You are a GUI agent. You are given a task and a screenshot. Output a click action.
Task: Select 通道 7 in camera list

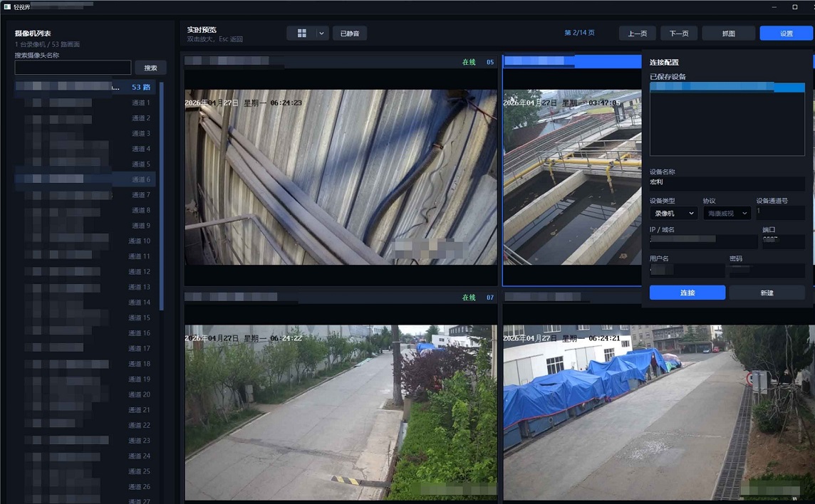point(85,195)
